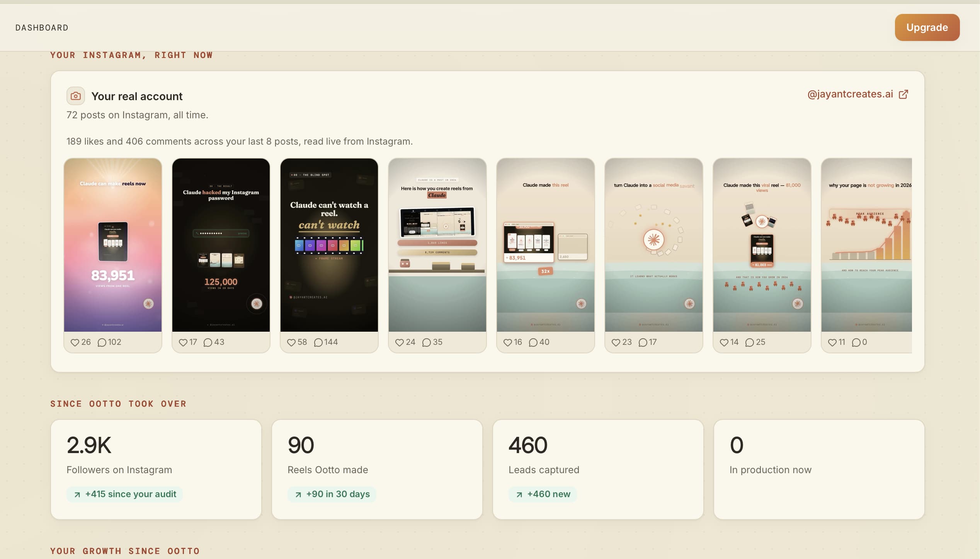Click the 'Leads captured' label
The height and width of the screenshot is (559, 980).
(x=544, y=470)
